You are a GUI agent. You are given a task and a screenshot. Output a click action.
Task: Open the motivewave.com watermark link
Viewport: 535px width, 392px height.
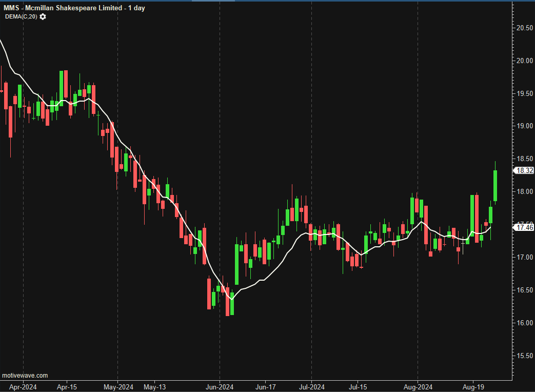tap(25, 376)
